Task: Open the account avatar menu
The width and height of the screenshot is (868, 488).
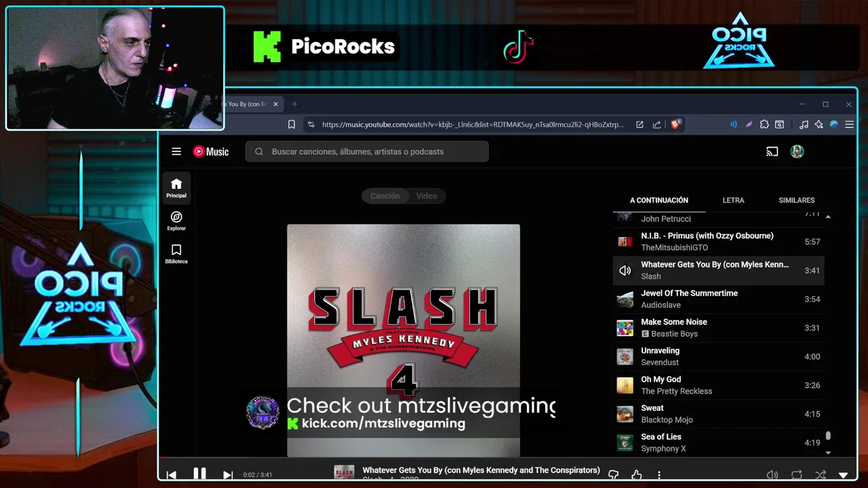Action: pos(797,152)
